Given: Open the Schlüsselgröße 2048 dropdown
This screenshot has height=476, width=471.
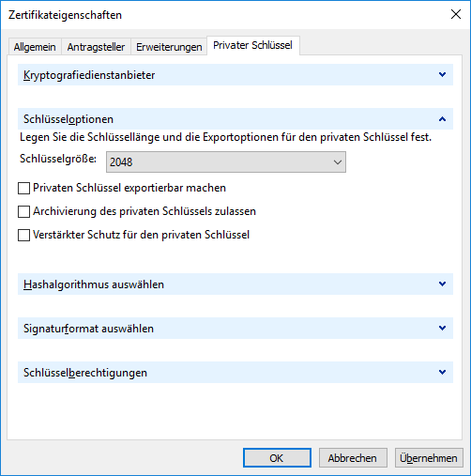Looking at the screenshot, I should tap(226, 162).
